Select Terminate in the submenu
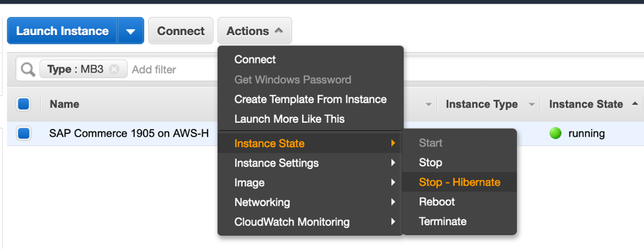The image size is (644, 249). click(x=459, y=221)
